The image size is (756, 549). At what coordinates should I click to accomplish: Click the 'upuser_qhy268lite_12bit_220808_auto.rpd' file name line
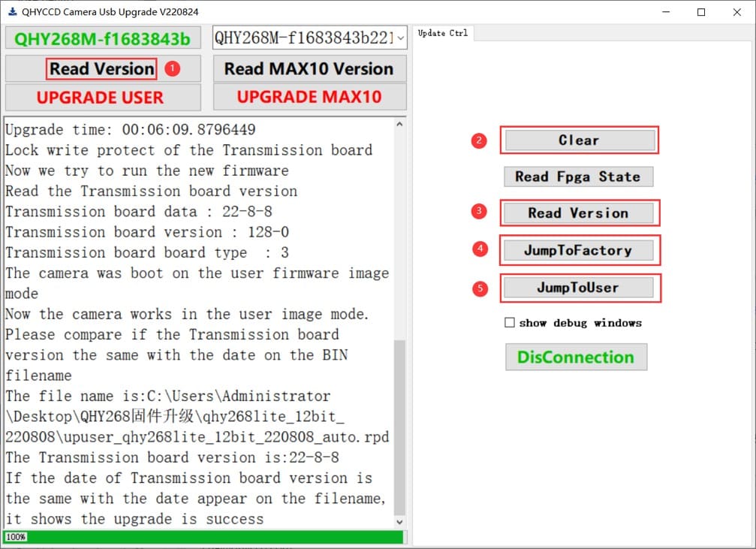point(197,437)
